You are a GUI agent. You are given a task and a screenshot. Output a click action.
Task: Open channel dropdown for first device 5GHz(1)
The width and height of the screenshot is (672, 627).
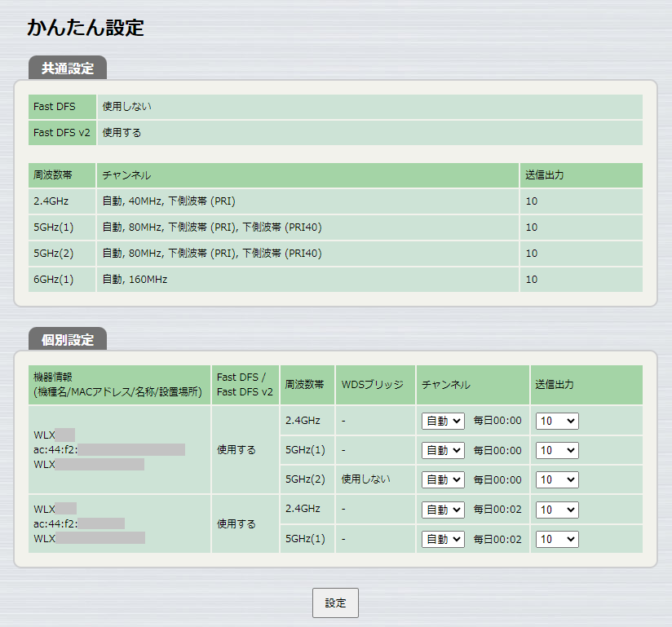(443, 450)
